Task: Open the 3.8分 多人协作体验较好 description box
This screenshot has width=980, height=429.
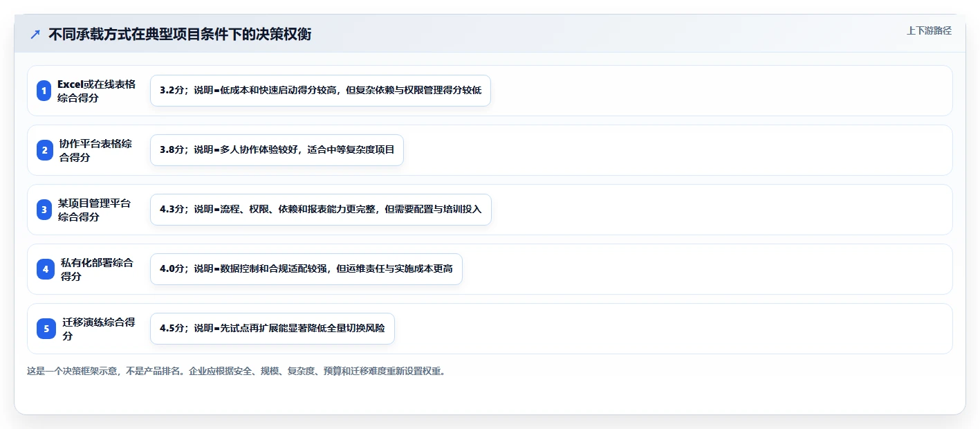Action: (x=277, y=150)
